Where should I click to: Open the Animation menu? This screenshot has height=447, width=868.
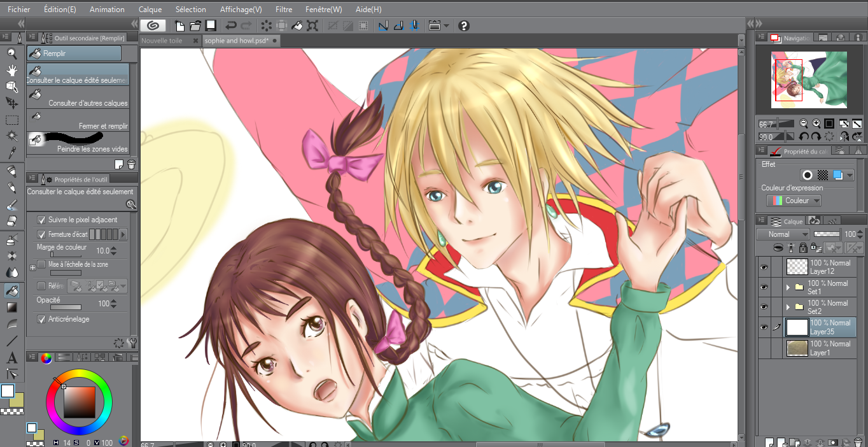107,10
